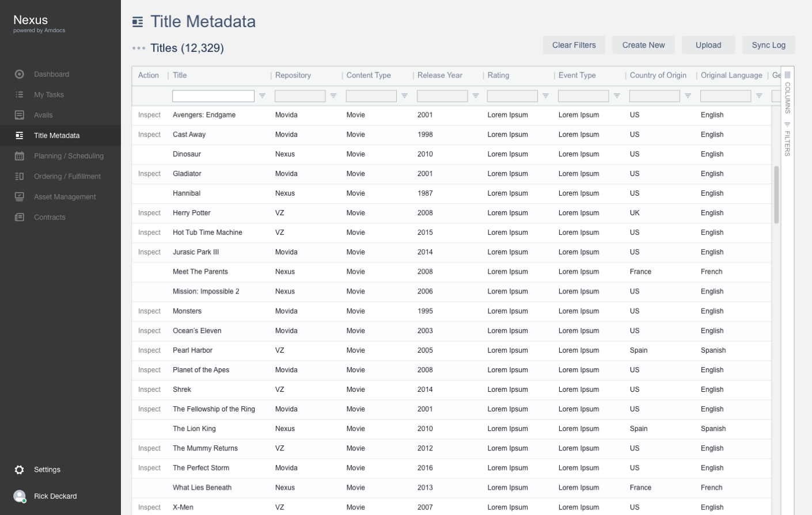The height and width of the screenshot is (515, 812).
Task: Expand the Country of Origin filter menu
Action: tap(688, 96)
